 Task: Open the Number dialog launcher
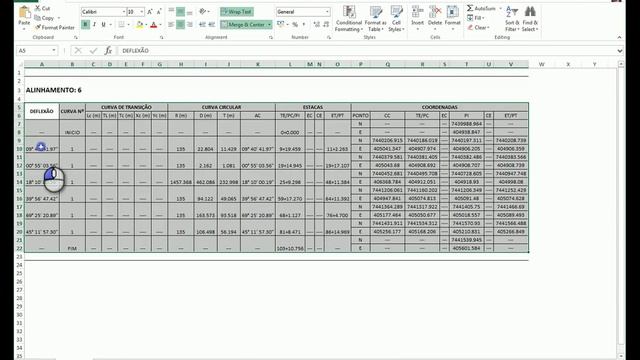(329, 38)
